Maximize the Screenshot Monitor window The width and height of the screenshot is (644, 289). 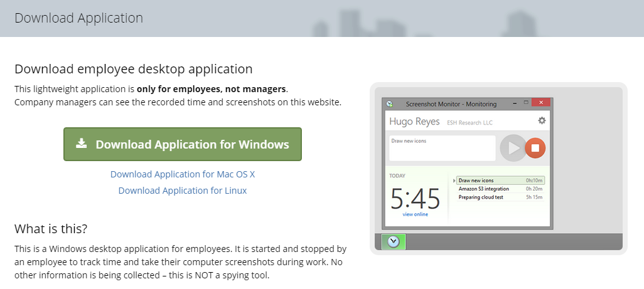[x=526, y=102]
